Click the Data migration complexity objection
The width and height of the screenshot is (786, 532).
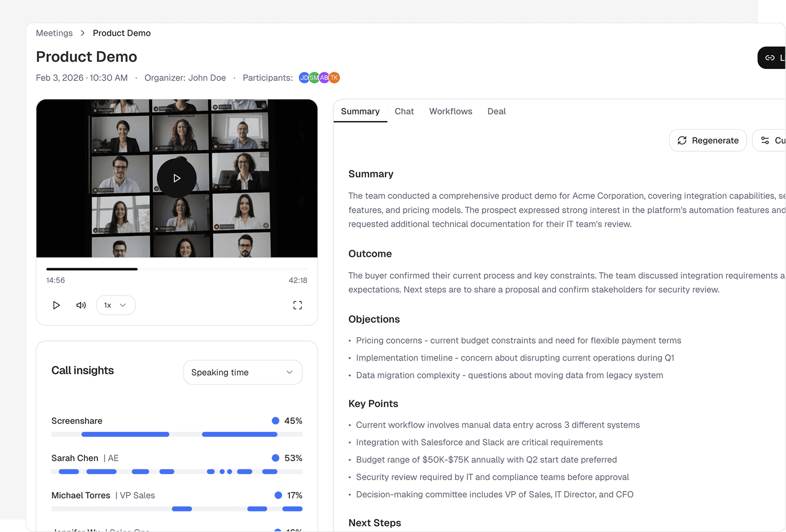click(x=510, y=375)
